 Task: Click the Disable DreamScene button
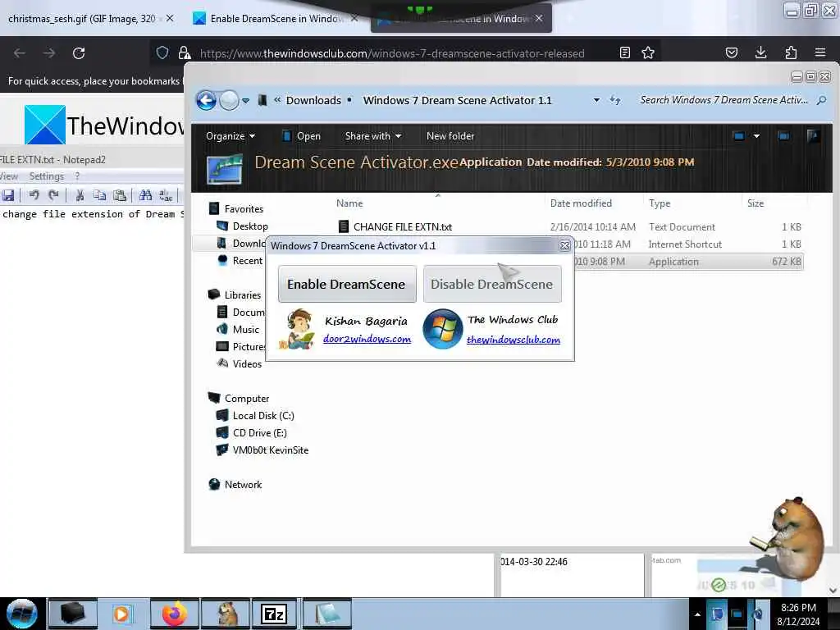coord(492,284)
